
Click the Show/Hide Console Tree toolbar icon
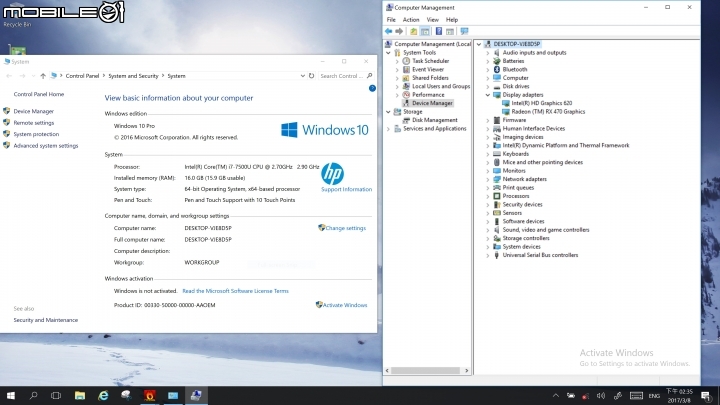[425, 31]
